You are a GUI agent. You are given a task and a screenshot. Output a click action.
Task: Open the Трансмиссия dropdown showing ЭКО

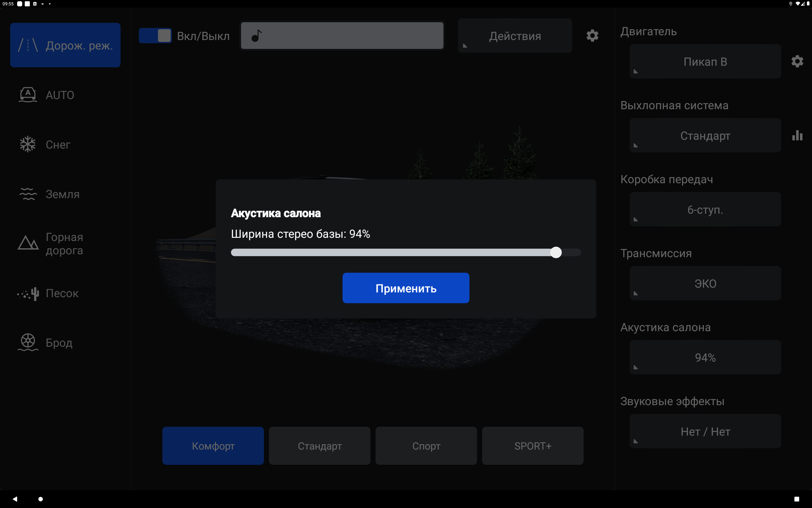coord(705,283)
